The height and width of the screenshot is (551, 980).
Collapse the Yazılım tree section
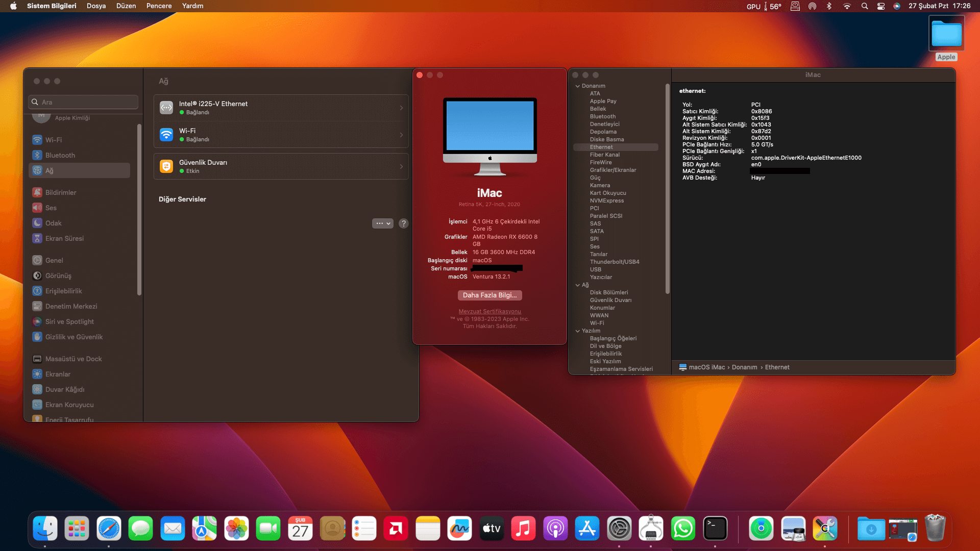578,331
